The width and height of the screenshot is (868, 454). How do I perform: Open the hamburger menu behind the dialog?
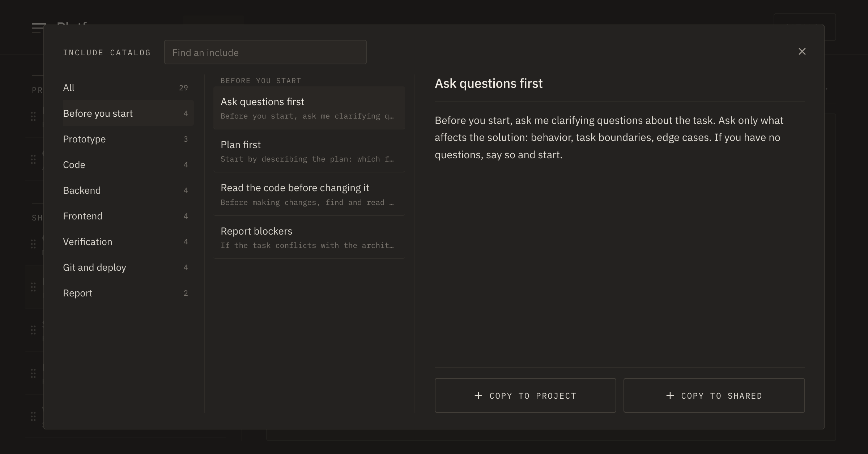[38, 28]
